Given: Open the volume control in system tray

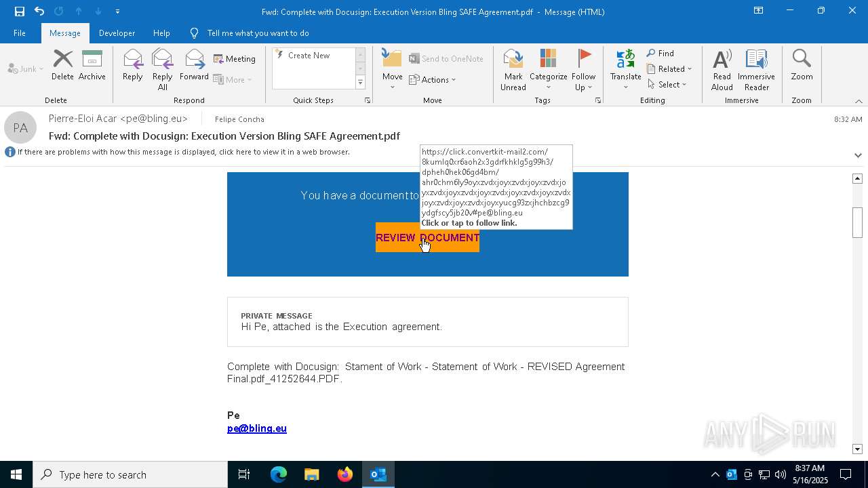Looking at the screenshot, I should [780, 474].
